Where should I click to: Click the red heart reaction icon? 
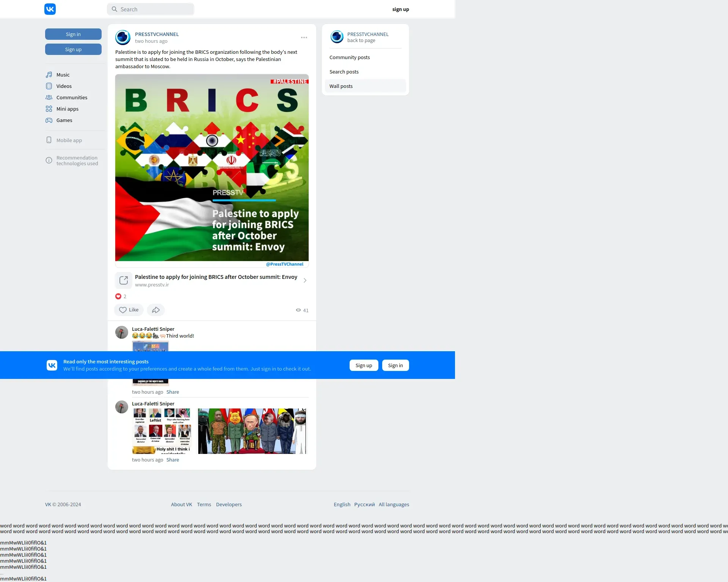pos(118,296)
